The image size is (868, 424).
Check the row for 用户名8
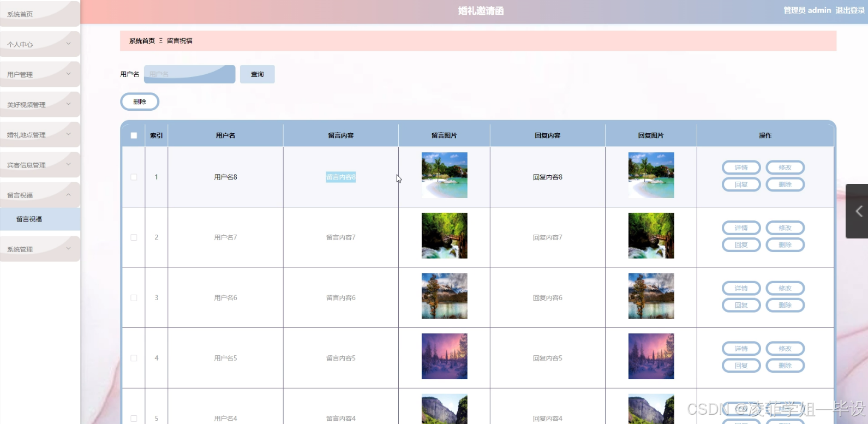click(x=134, y=177)
